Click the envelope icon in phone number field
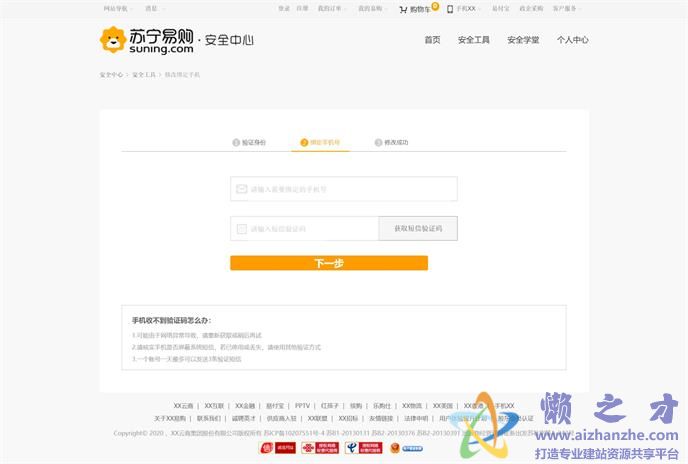The height and width of the screenshot is (464, 688). point(242,189)
